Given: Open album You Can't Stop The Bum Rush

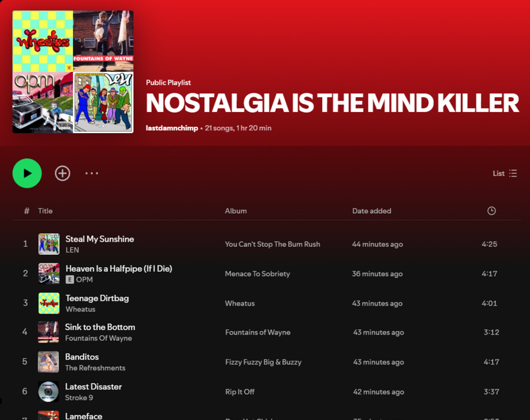Looking at the screenshot, I should [x=272, y=244].
